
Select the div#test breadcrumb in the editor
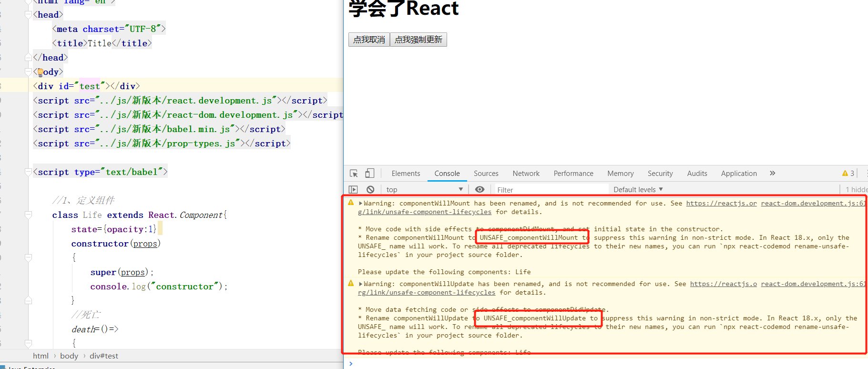(104, 356)
